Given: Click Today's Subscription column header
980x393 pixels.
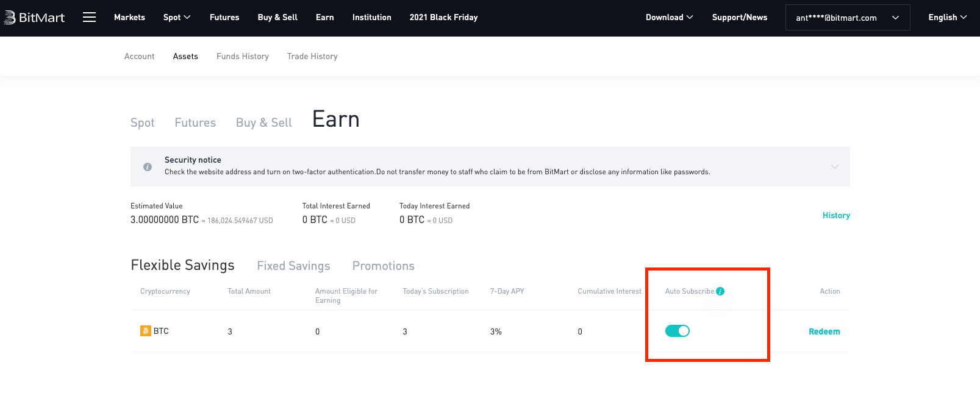Looking at the screenshot, I should [435, 291].
